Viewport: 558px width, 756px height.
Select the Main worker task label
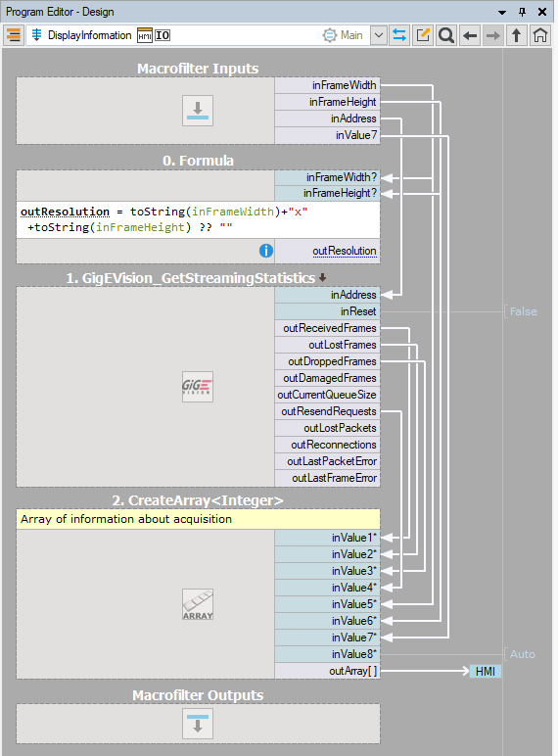click(351, 35)
